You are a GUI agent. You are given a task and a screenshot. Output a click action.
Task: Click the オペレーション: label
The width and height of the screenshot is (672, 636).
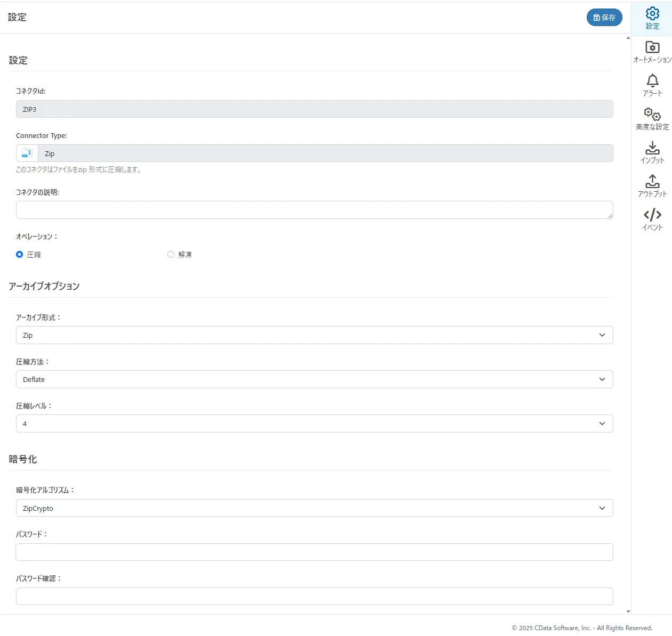point(37,237)
